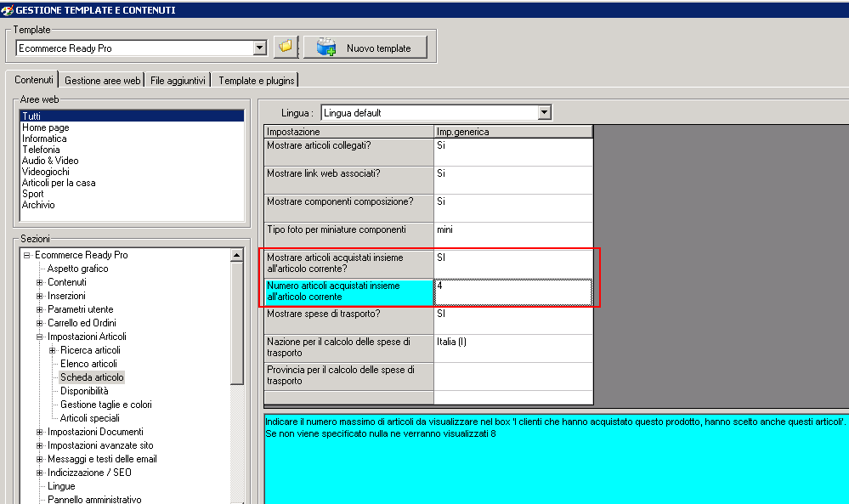
Task: Select Informatica in Aree web list
Action: click(44, 138)
